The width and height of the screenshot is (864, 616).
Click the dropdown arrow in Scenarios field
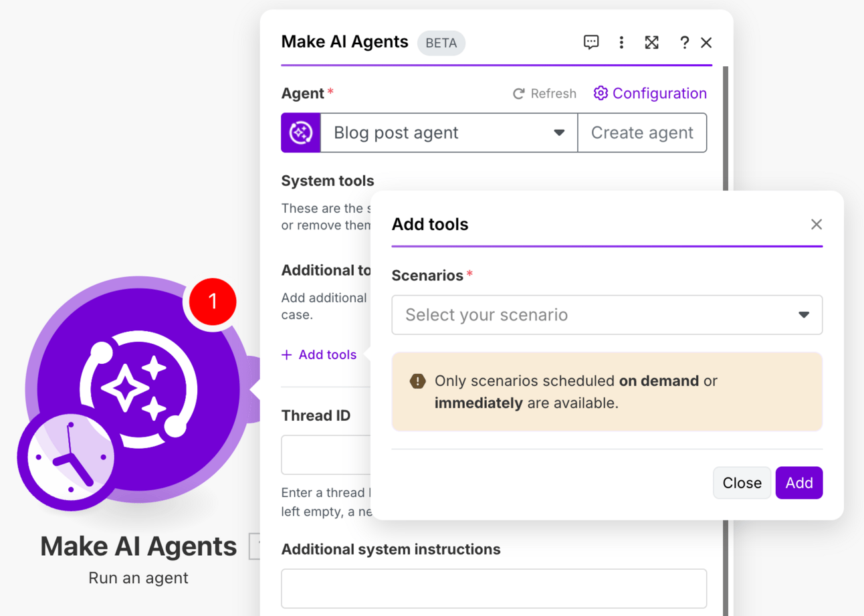pyautogui.click(x=804, y=315)
